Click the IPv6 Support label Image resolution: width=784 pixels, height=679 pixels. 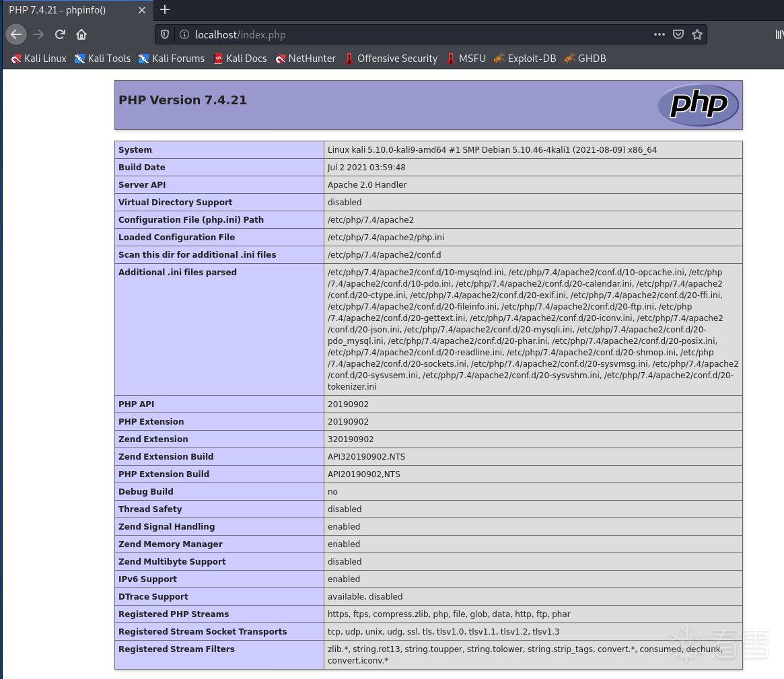click(x=147, y=579)
